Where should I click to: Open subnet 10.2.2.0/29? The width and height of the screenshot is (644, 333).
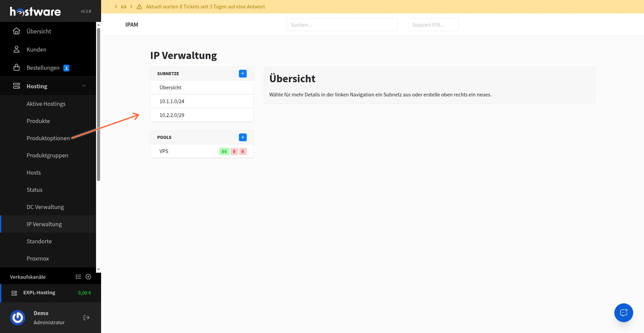pyautogui.click(x=202, y=115)
